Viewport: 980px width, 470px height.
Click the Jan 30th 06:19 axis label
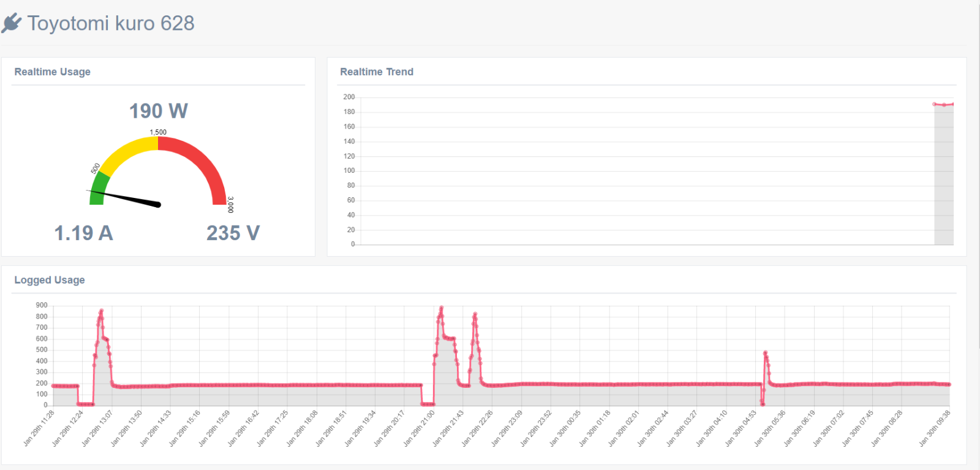pos(800,428)
